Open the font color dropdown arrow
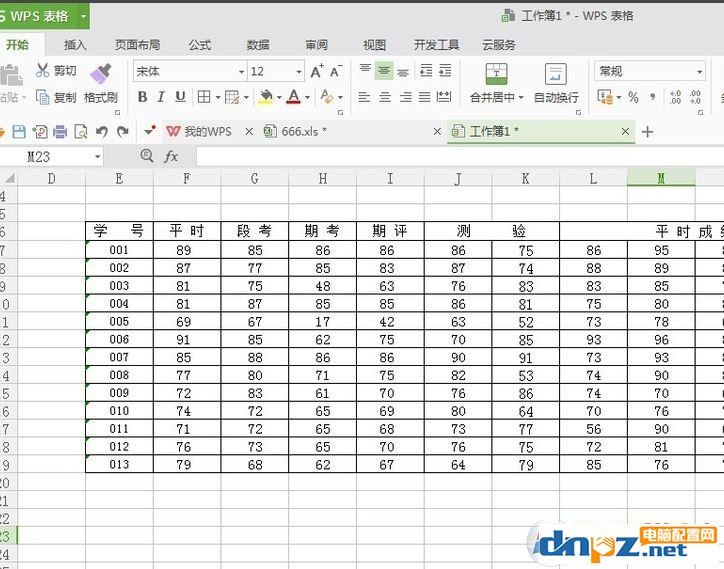The image size is (724, 569). [x=308, y=97]
